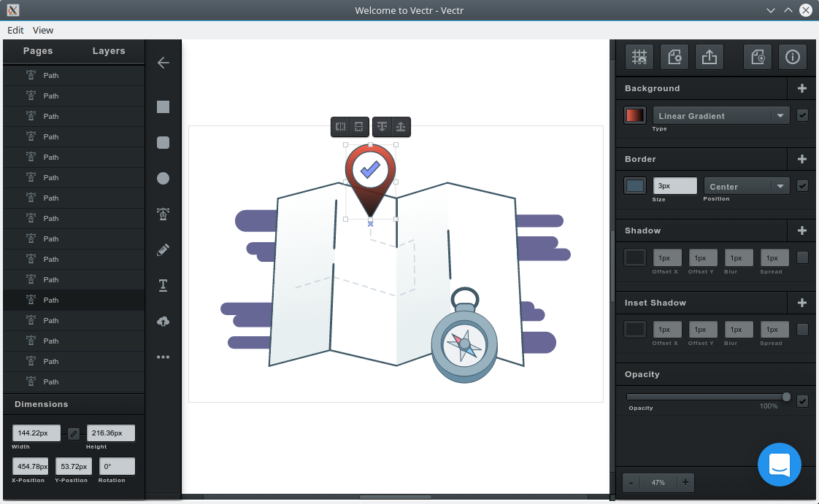This screenshot has height=504, width=819.
Task: Toggle the width-height link lock
Action: pos(74,433)
